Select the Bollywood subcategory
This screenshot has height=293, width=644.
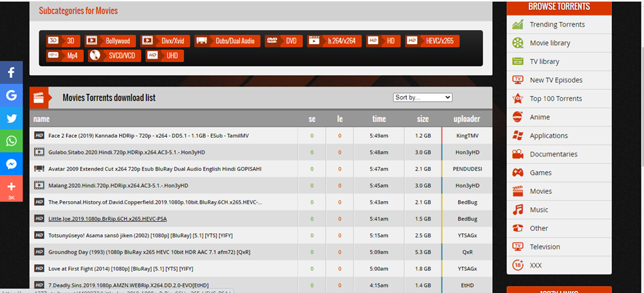(x=111, y=41)
